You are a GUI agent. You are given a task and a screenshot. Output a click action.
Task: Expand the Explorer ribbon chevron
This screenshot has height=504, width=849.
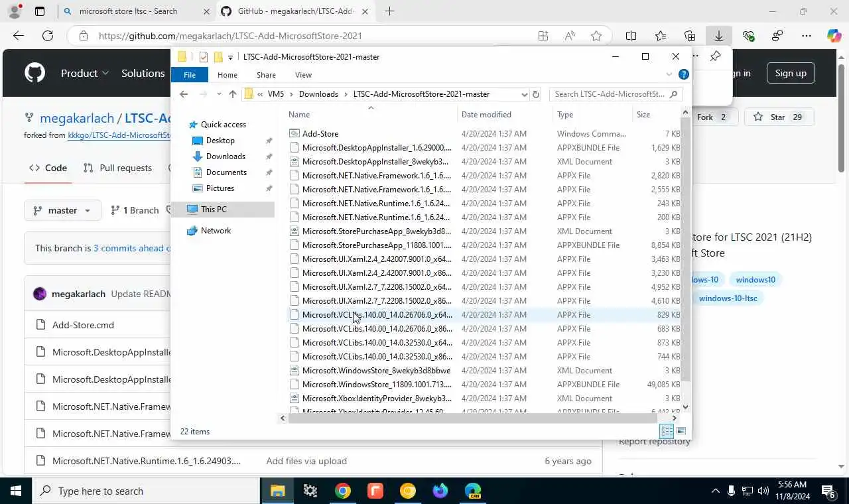tap(669, 74)
